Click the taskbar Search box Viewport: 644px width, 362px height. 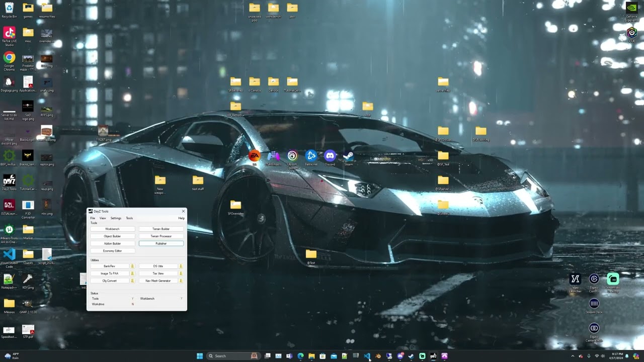pyautogui.click(x=233, y=356)
